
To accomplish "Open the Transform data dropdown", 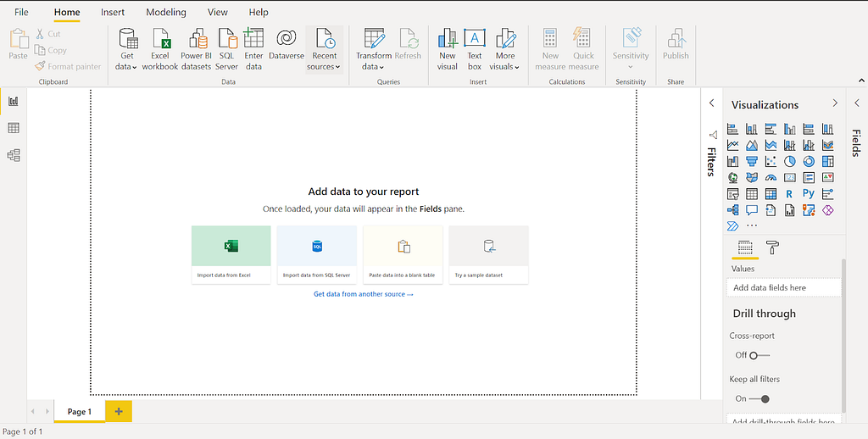I will 374,49.
